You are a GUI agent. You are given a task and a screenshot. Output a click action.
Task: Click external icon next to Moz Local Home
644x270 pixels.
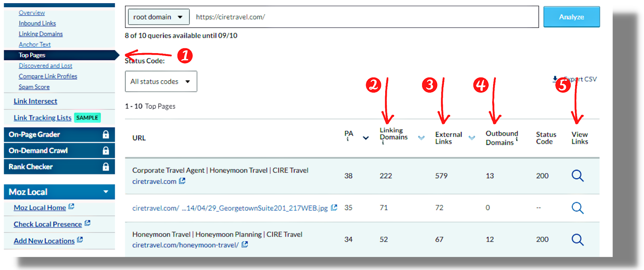tap(71, 206)
